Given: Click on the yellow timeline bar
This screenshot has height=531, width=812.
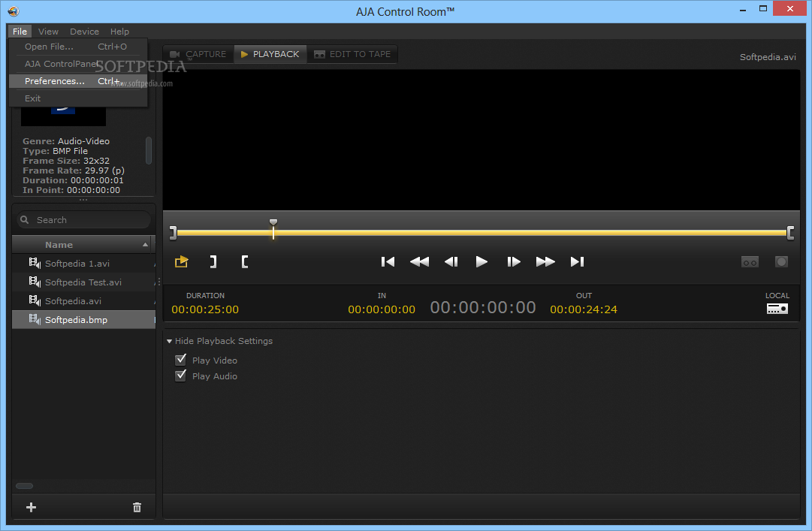Looking at the screenshot, I should point(481,233).
